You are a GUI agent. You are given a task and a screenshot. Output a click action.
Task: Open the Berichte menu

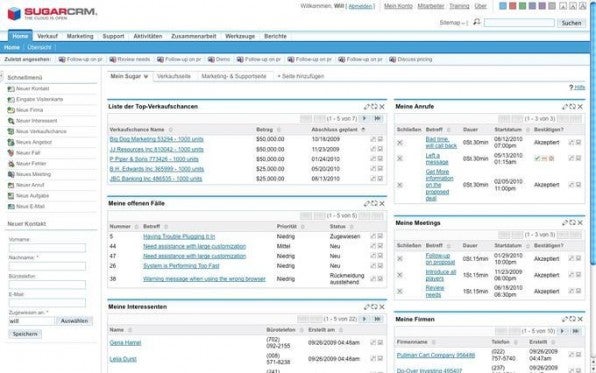275,36
